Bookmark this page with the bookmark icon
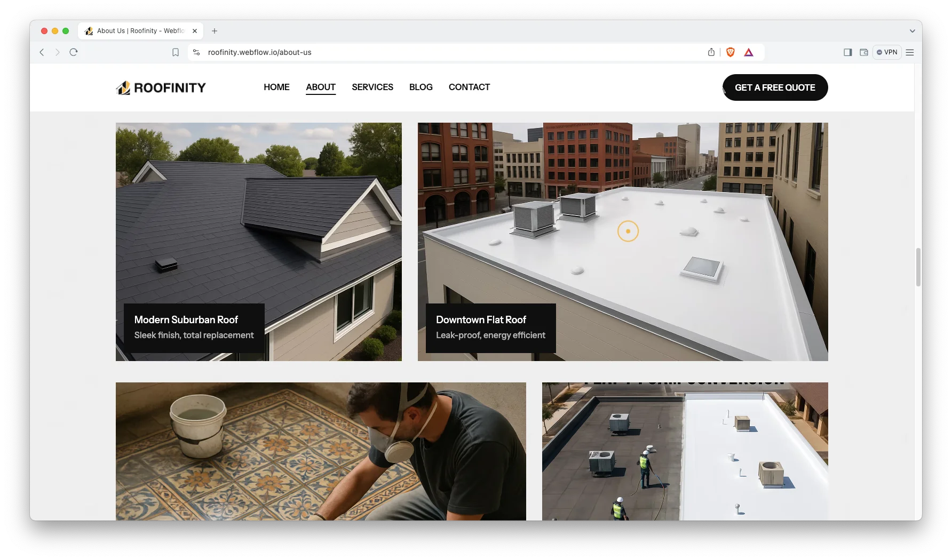This screenshot has height=560, width=952. [x=176, y=52]
